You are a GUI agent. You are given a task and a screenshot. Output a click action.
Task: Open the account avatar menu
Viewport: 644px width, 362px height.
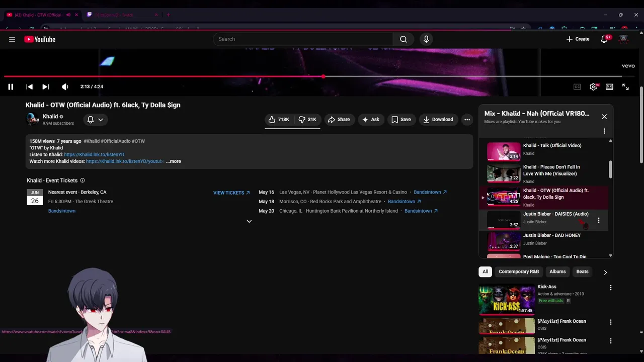tap(624, 39)
